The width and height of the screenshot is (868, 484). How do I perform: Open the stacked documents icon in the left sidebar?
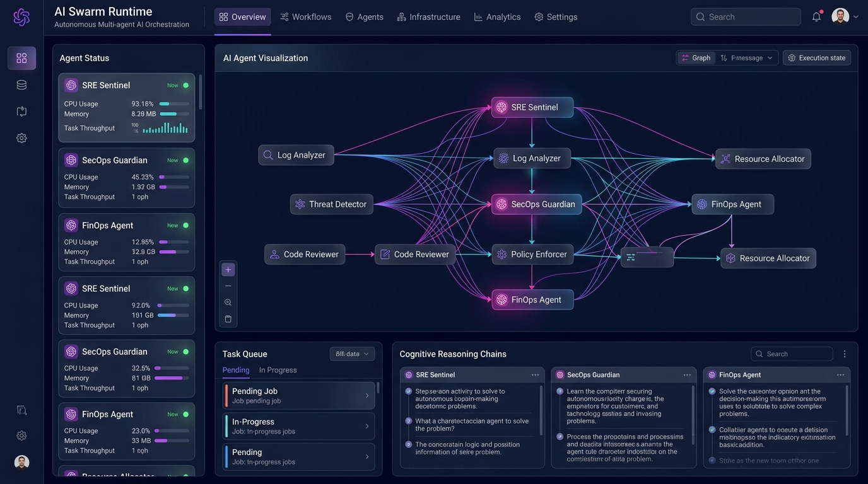tap(21, 410)
